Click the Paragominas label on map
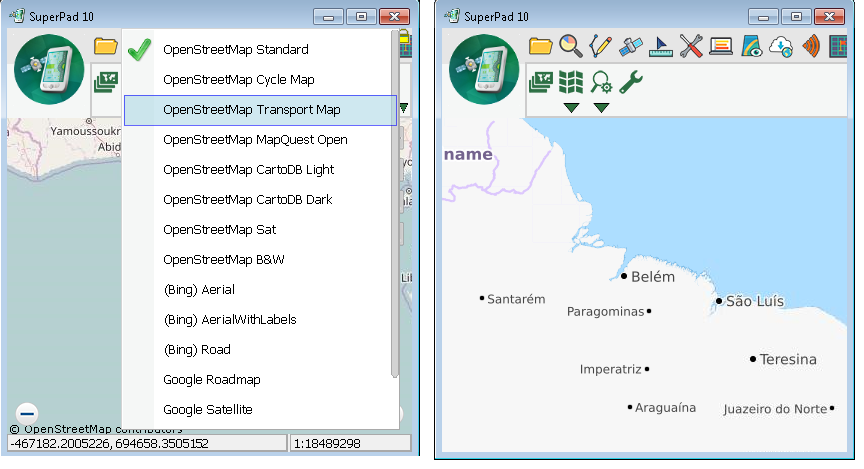The width and height of the screenshot is (864, 469). pos(605,312)
